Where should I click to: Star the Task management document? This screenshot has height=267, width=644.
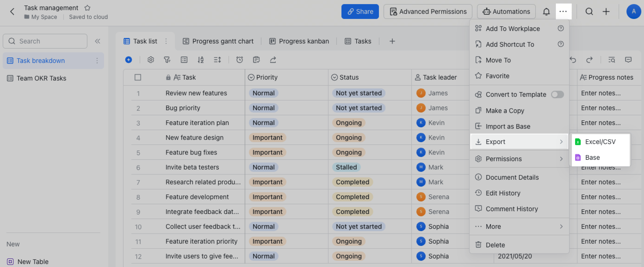click(87, 8)
